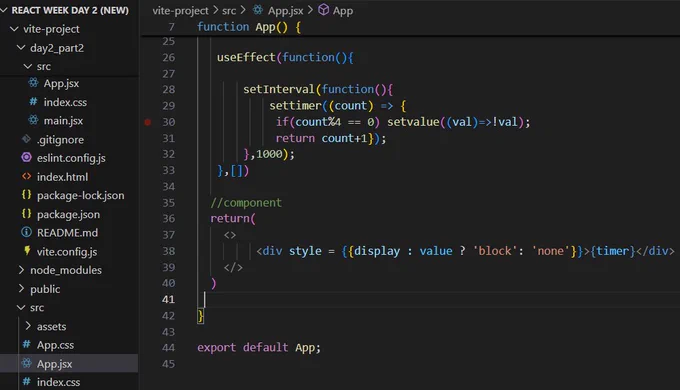This screenshot has height=390, width=680.
Task: Click {timer} expression on line 38
Action: (613, 251)
